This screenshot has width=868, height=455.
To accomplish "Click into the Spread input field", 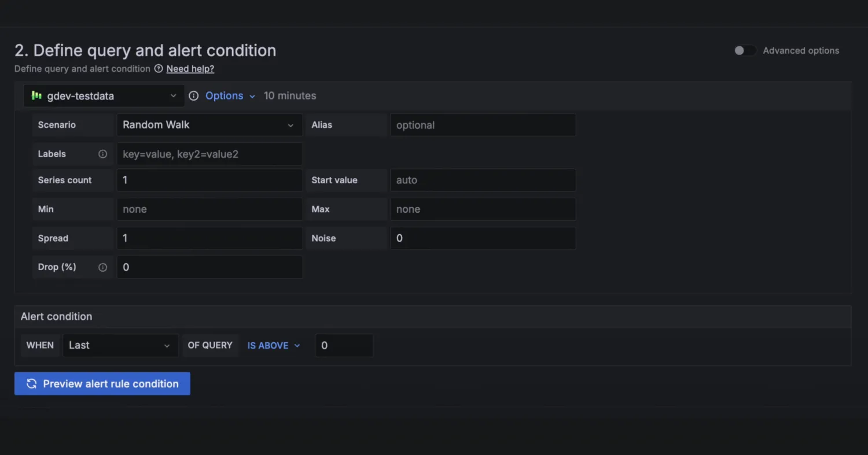I will (x=209, y=238).
